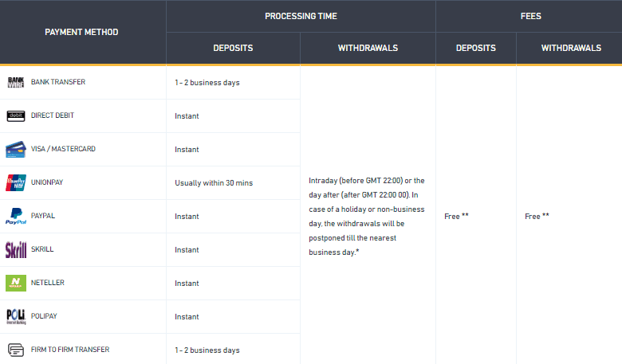This screenshot has width=622, height=364.
Task: Click the 'Usually within 30 mins' cell
Action: pyautogui.click(x=214, y=183)
